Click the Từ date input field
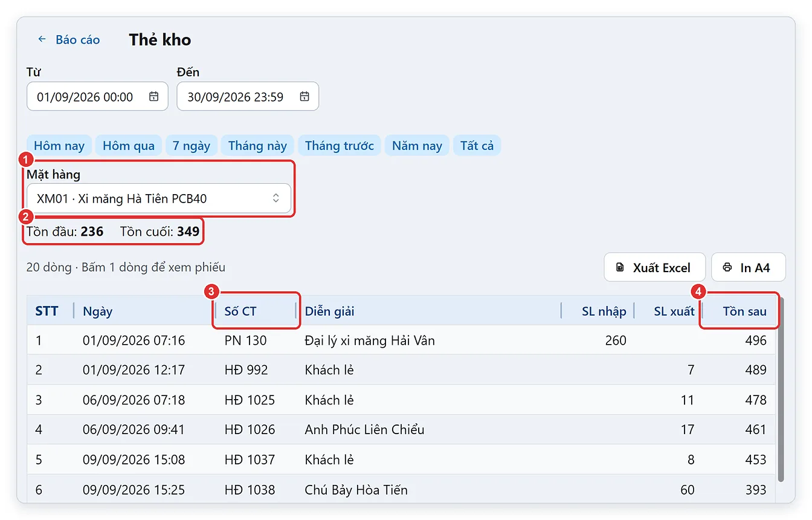Screen dimensions: 812x520 click(97, 97)
